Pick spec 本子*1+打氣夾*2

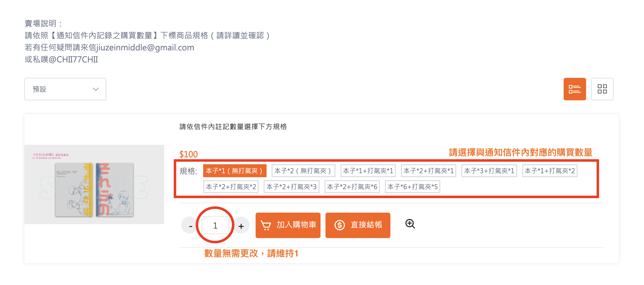pos(550,171)
